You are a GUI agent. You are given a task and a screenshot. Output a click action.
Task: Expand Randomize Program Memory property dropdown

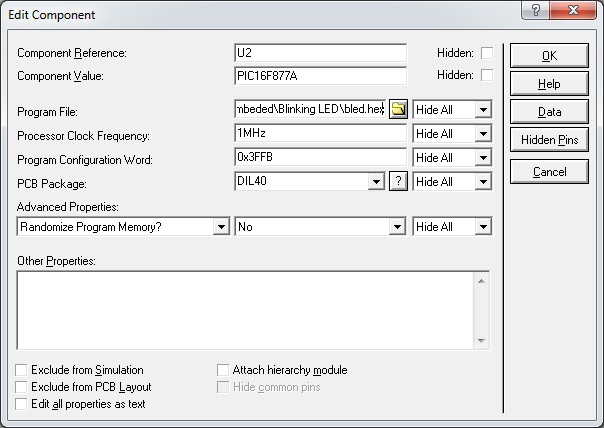[x=221, y=227]
